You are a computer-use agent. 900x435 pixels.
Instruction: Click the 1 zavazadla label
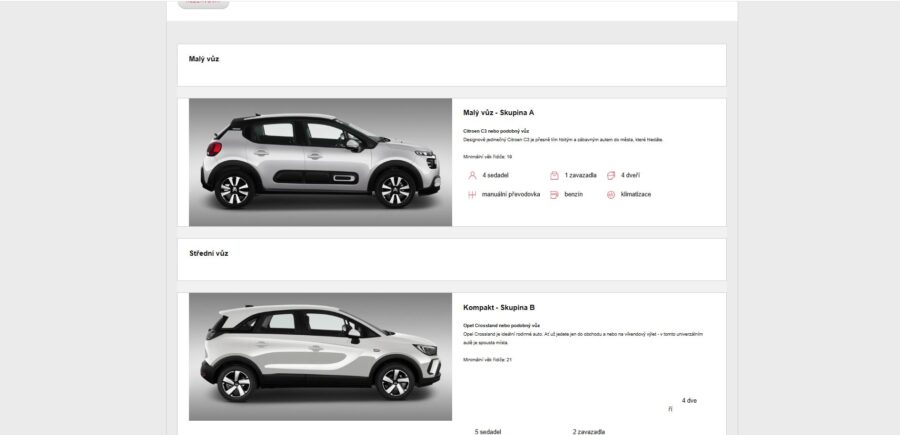[x=580, y=176]
